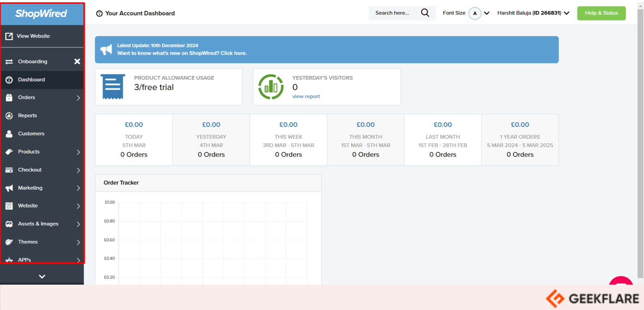
Task: Click the dashboard icon beside page title
Action: click(99, 14)
